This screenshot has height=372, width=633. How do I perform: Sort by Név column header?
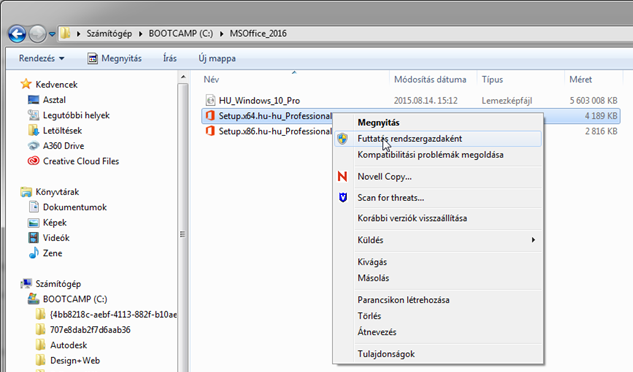point(211,80)
